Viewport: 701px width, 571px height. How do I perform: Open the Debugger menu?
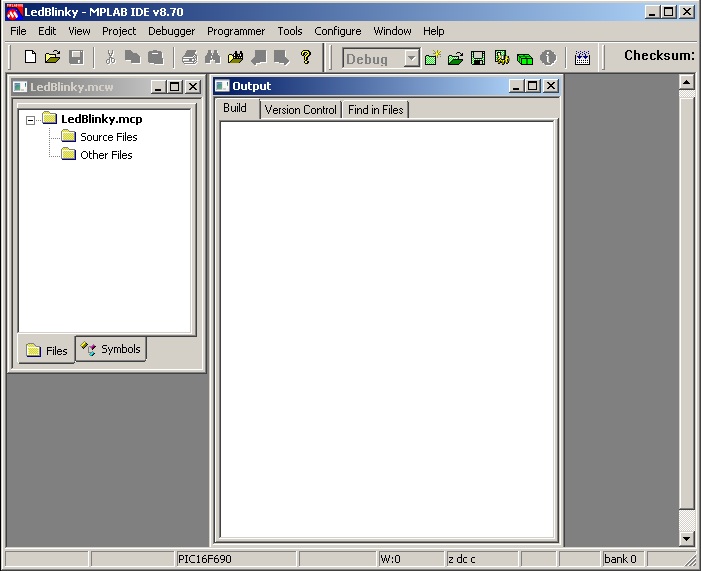pyautogui.click(x=171, y=31)
